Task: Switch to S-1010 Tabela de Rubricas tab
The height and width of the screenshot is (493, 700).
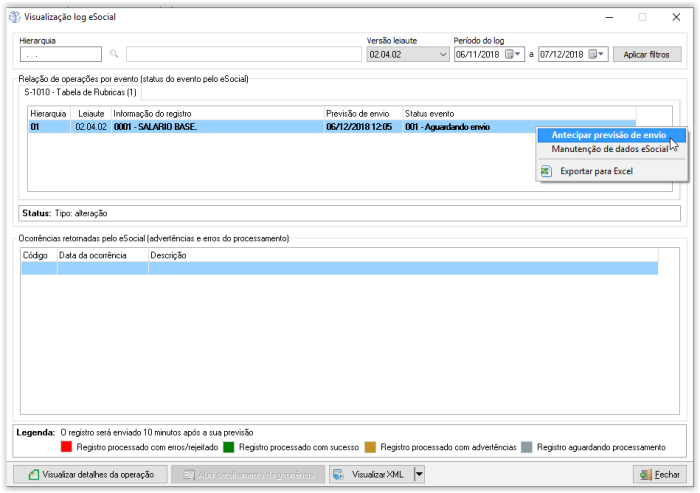Action: point(68,92)
